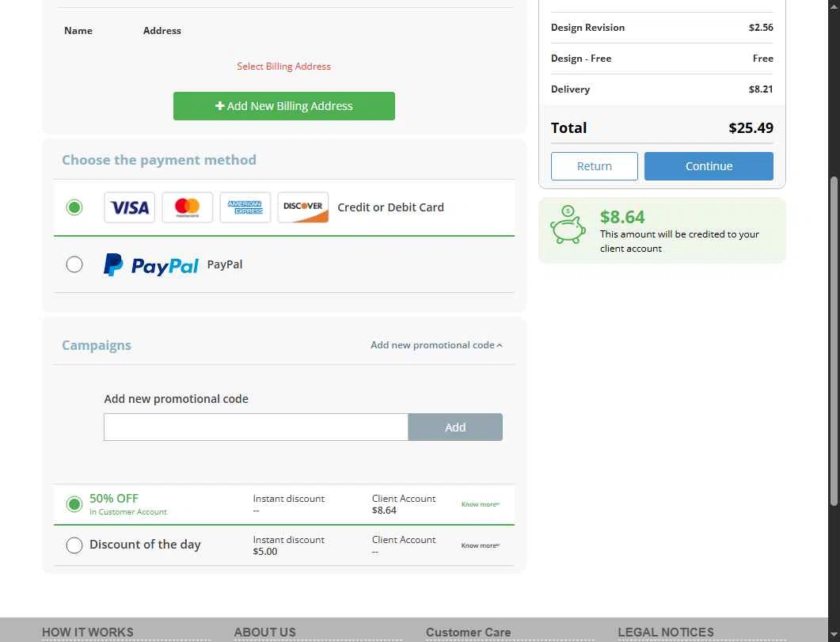Screen dimensions: 840x642
Task: Click the Return button
Action: (594, 166)
